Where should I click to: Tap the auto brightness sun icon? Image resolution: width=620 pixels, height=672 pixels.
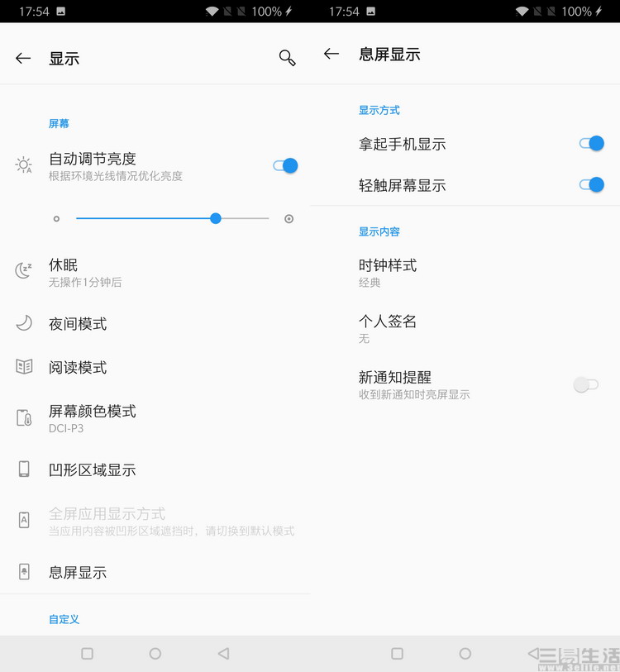[x=24, y=165]
